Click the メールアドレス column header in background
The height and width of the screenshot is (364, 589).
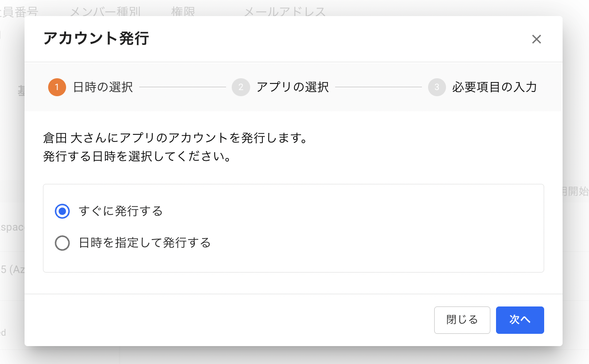click(285, 11)
